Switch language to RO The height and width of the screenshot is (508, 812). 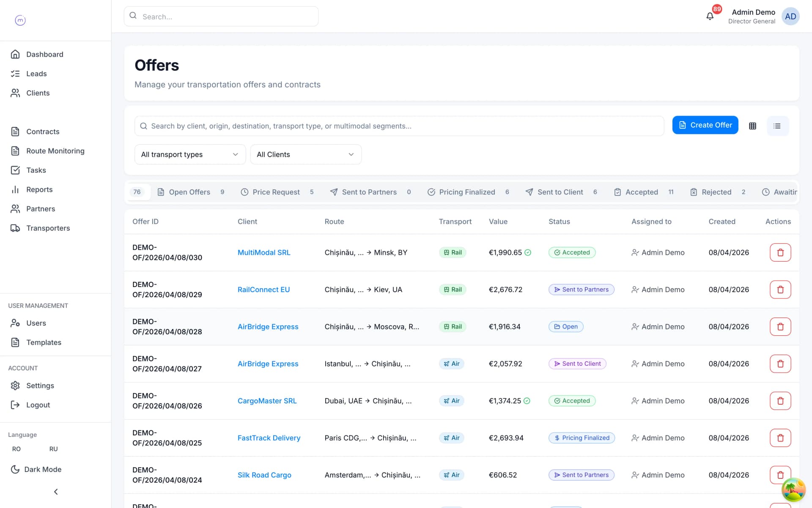pyautogui.click(x=16, y=449)
